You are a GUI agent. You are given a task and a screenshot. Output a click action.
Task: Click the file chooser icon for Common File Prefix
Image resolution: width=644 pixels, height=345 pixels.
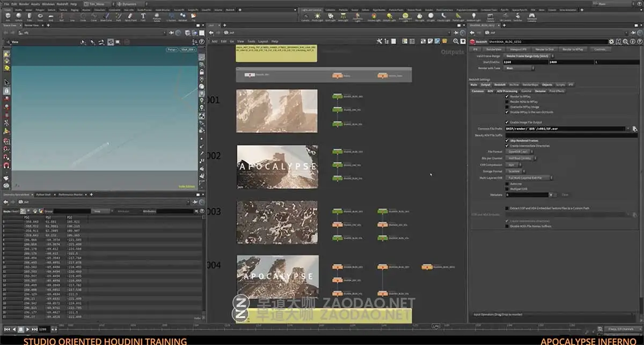634,129
